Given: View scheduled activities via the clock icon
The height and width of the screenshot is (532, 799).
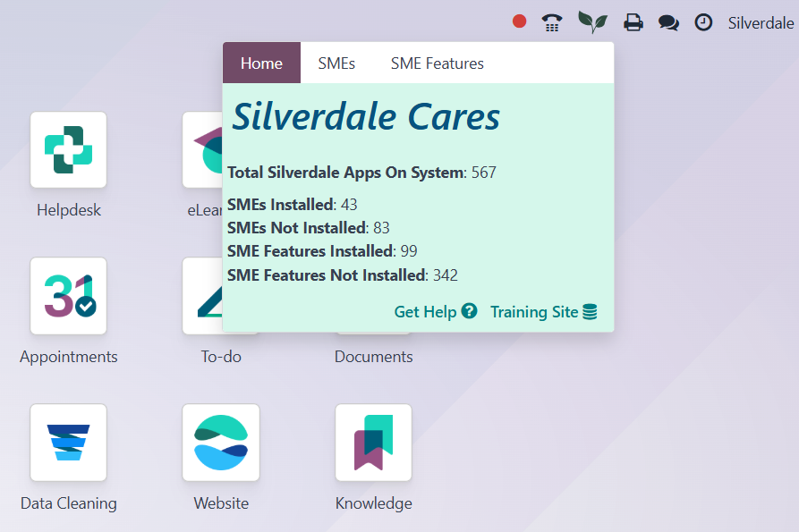Looking at the screenshot, I should 703,22.
